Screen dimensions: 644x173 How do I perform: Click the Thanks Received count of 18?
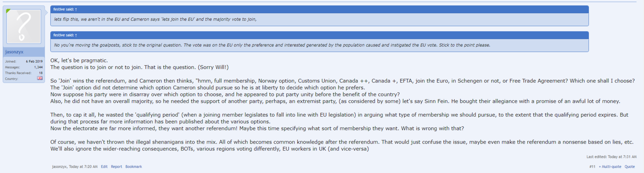(x=41, y=73)
